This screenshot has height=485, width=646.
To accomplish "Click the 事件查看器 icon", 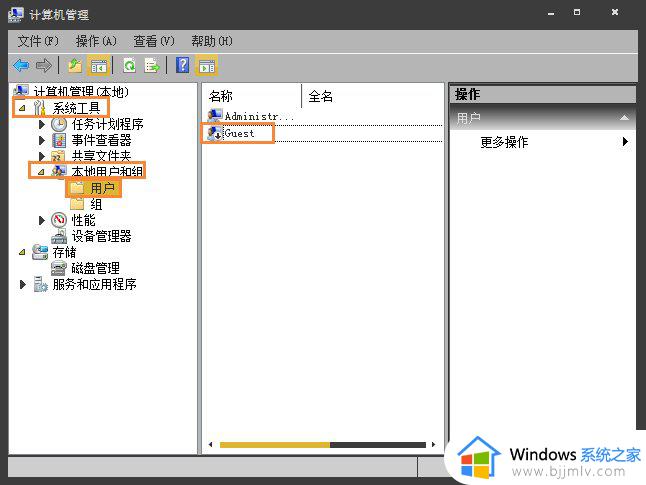I will pyautogui.click(x=59, y=140).
